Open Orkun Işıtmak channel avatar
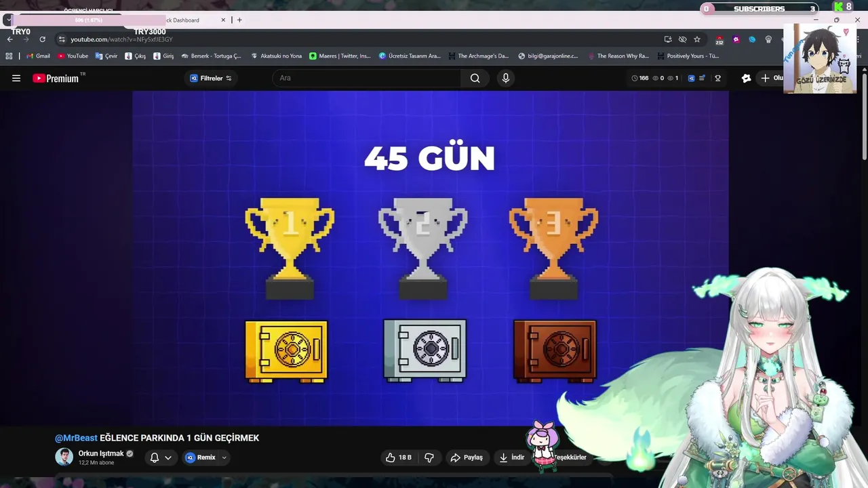The width and height of the screenshot is (868, 488). pyautogui.click(x=64, y=457)
